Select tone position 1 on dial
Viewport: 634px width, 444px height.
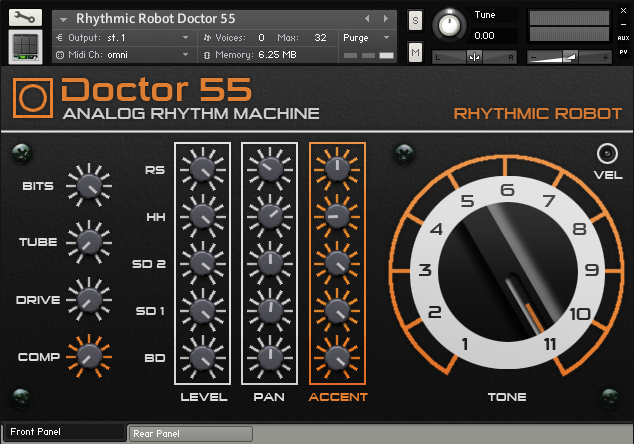(465, 344)
